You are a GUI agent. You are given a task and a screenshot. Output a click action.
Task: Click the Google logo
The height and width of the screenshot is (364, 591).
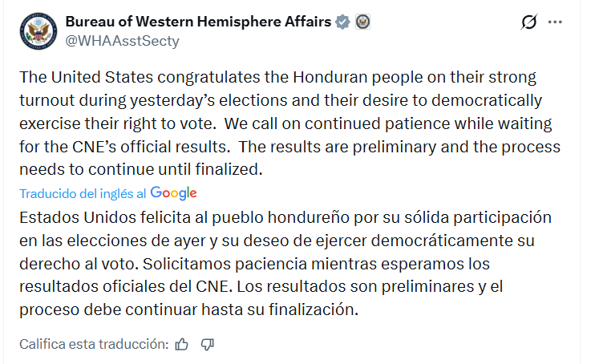coord(173,193)
